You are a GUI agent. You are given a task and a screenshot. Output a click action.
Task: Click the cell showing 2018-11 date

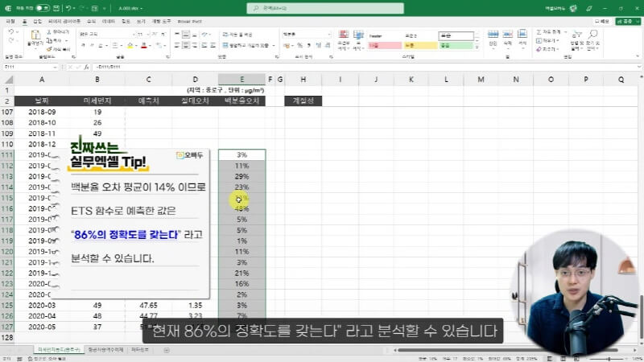point(42,134)
